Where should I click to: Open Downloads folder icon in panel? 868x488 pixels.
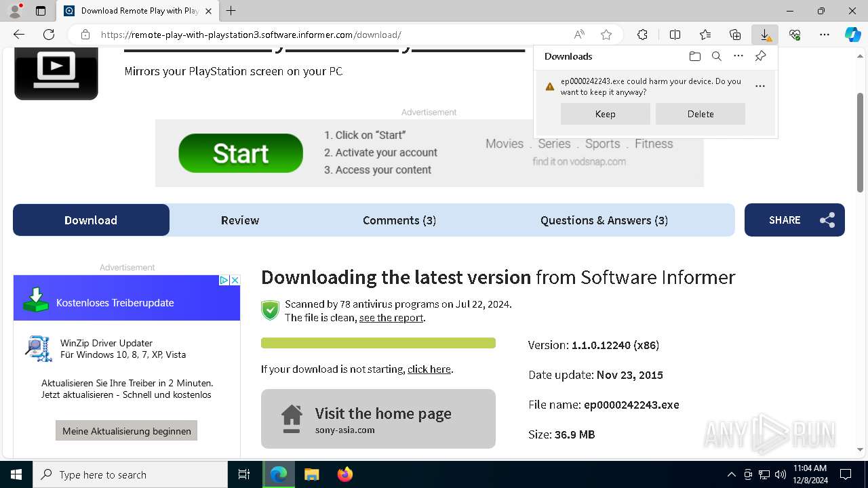coord(694,56)
